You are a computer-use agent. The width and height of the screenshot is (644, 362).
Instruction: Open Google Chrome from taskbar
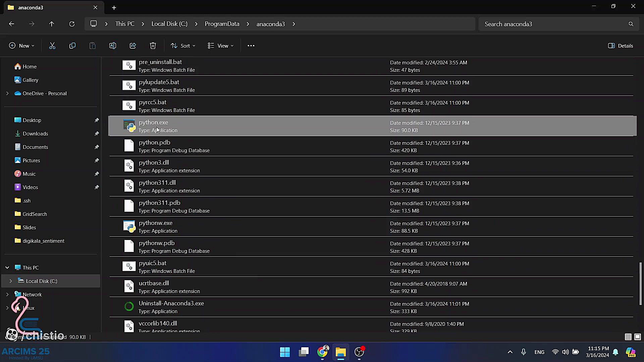coord(322,352)
